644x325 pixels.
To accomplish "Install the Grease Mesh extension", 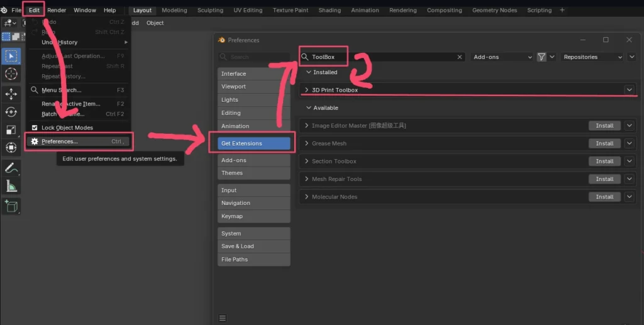I will (604, 143).
